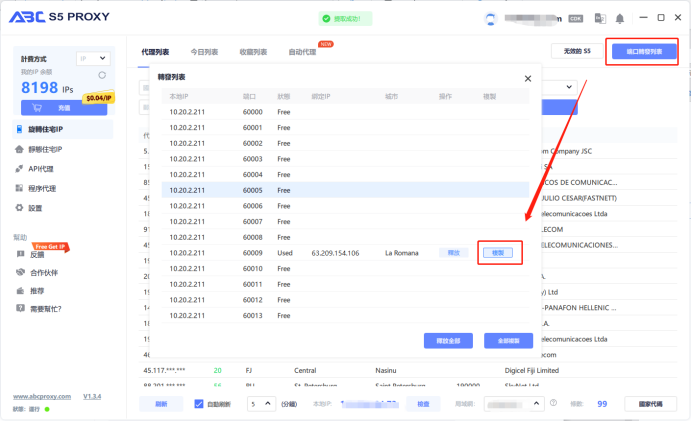This screenshot has width=691, height=422.
Task: Click the 45.117.***.*** proxy row
Action: click(x=408, y=370)
